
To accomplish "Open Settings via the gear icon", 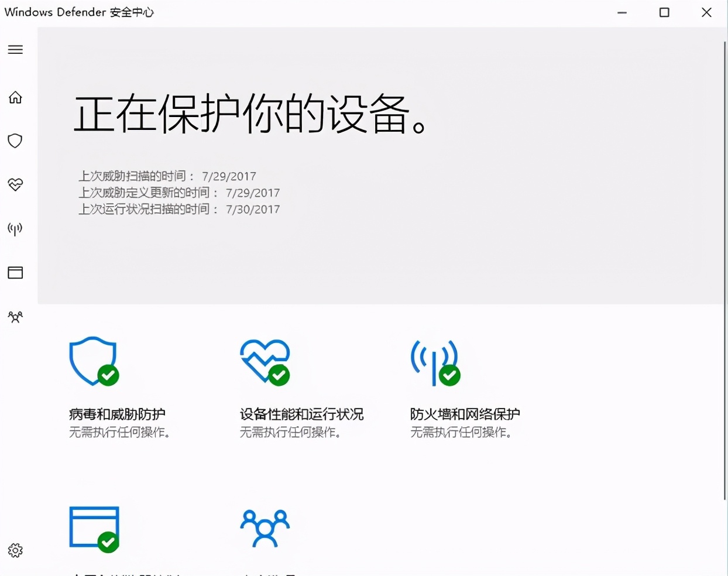I will pos(15,550).
